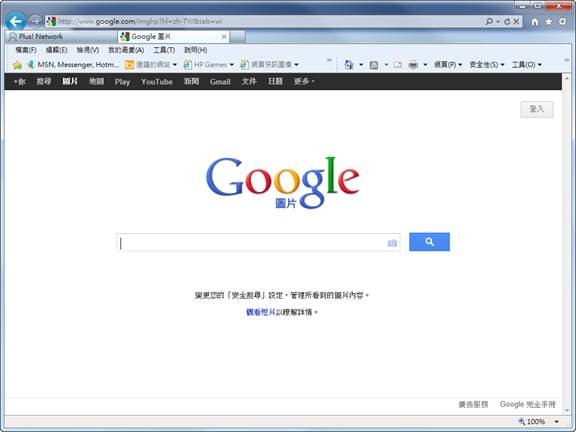
Task: Click +你 in Google black bar
Action: (x=19, y=82)
